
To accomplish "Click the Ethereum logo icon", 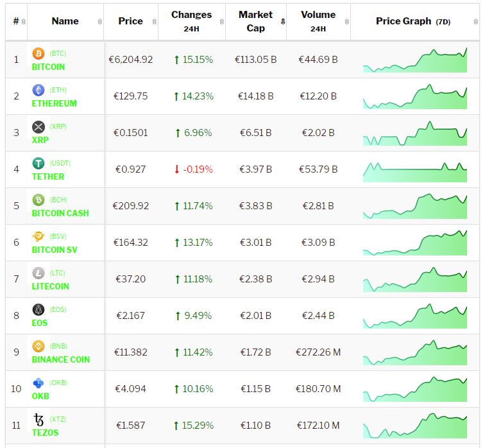I will pos(38,90).
